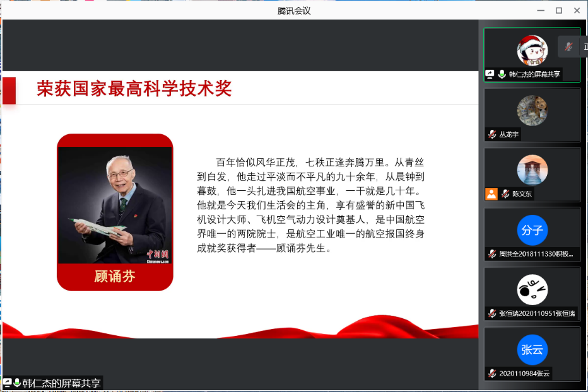Click the orange host badge on 陈文东's tile
Image resolution: width=588 pixels, height=392 pixels.
491,194
